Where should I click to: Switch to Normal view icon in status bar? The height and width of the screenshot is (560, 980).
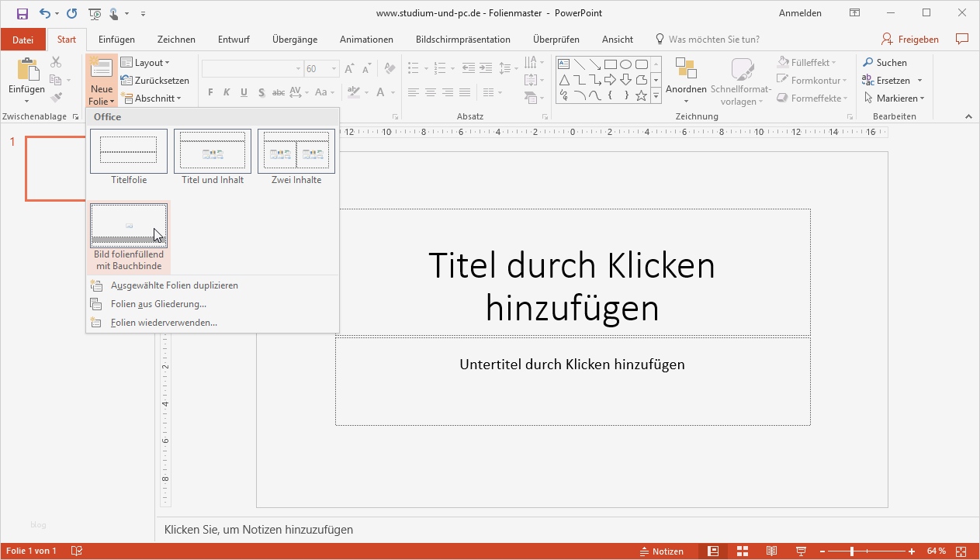click(x=713, y=551)
